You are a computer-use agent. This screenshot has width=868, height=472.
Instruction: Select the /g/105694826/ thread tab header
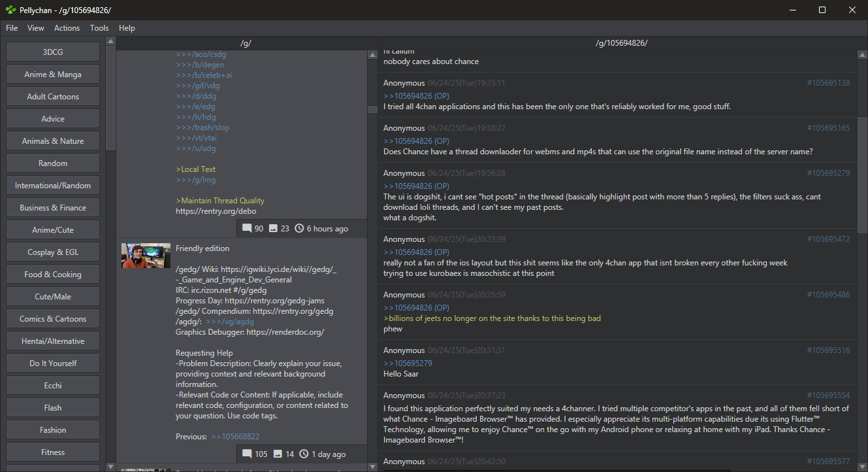click(622, 43)
